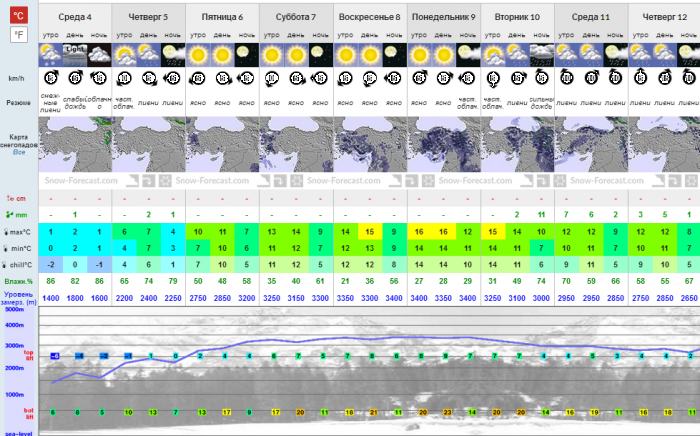This screenshot has height=436, width=700.
Task: Select the Воскресенье 8 day header
Action: [370, 17]
